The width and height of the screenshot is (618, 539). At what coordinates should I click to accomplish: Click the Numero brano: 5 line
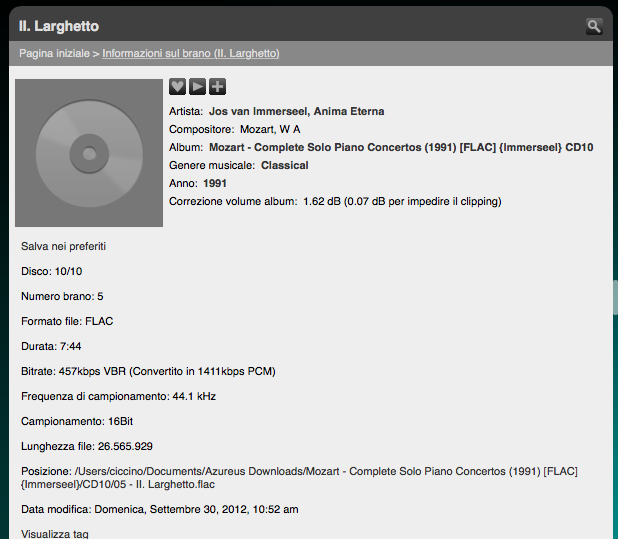click(62, 296)
